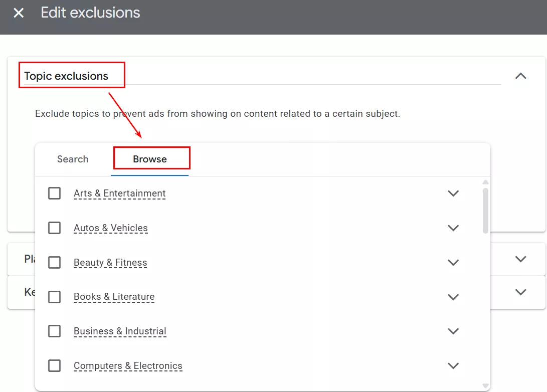Select the Books & Literature checkbox
Viewport: 547px width, 392px height.
[x=54, y=297]
